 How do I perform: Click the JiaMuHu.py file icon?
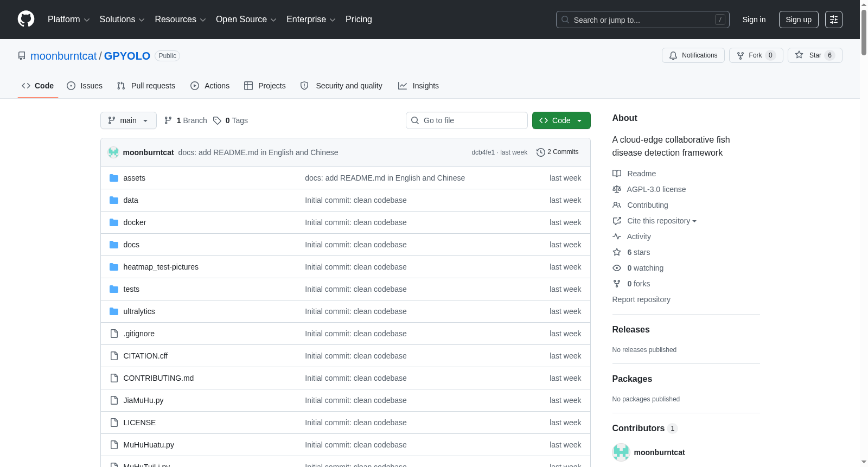coord(114,400)
